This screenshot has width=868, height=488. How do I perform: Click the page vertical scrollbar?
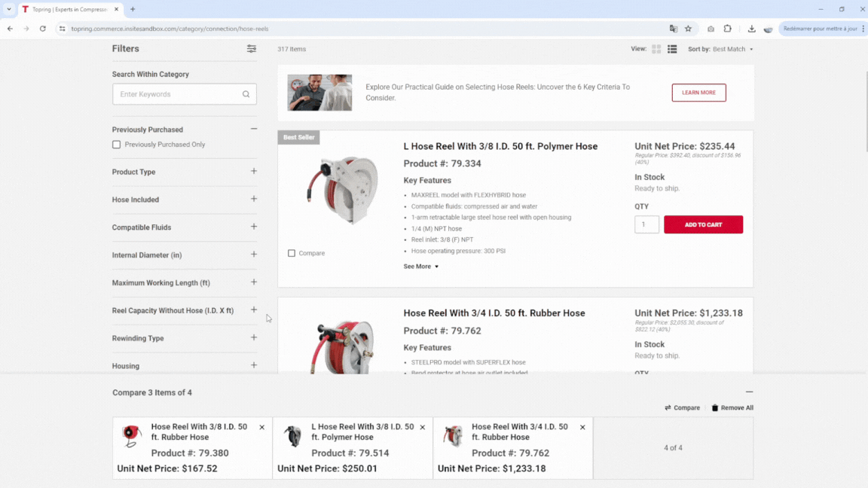point(865,111)
